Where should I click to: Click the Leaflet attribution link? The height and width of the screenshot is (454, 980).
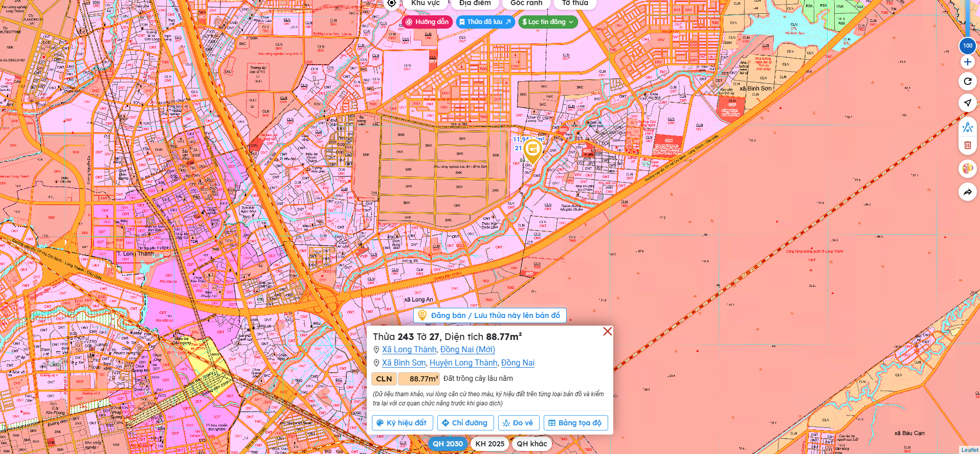[969, 450]
